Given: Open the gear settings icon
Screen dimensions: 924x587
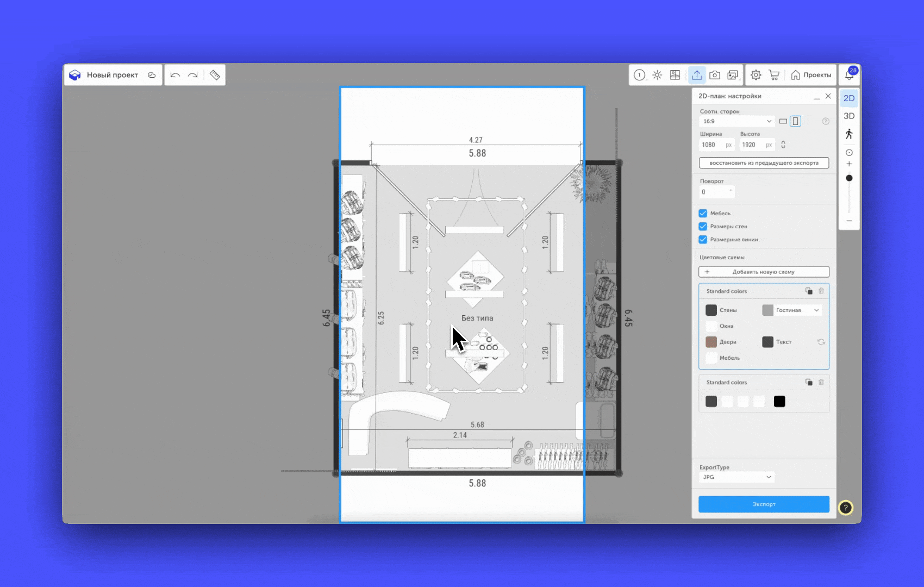Looking at the screenshot, I should (756, 75).
